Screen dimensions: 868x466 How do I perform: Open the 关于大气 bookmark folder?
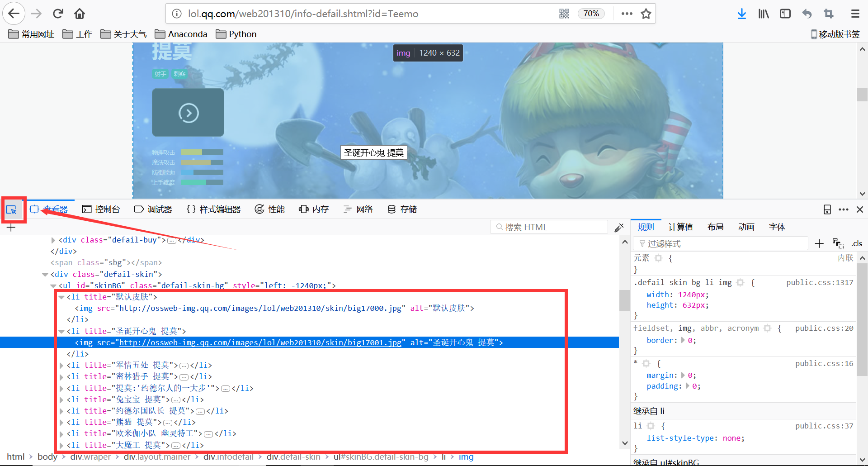pos(123,34)
